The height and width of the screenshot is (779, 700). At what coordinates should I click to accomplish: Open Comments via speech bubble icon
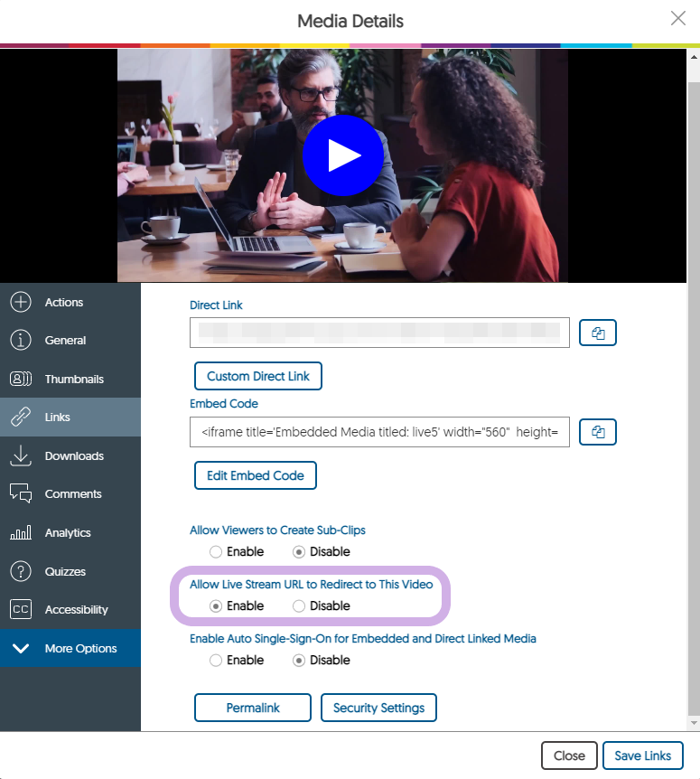[21, 494]
